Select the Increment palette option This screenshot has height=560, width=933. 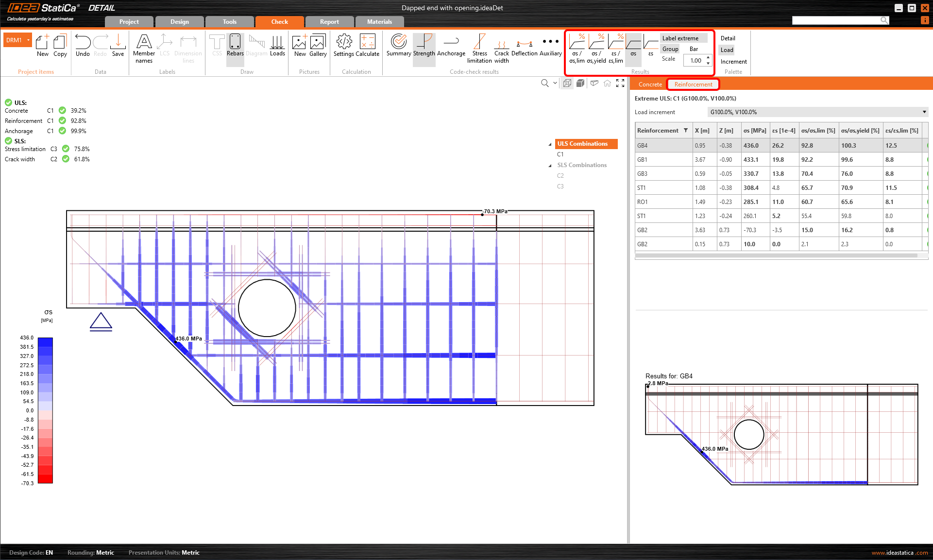click(x=733, y=62)
